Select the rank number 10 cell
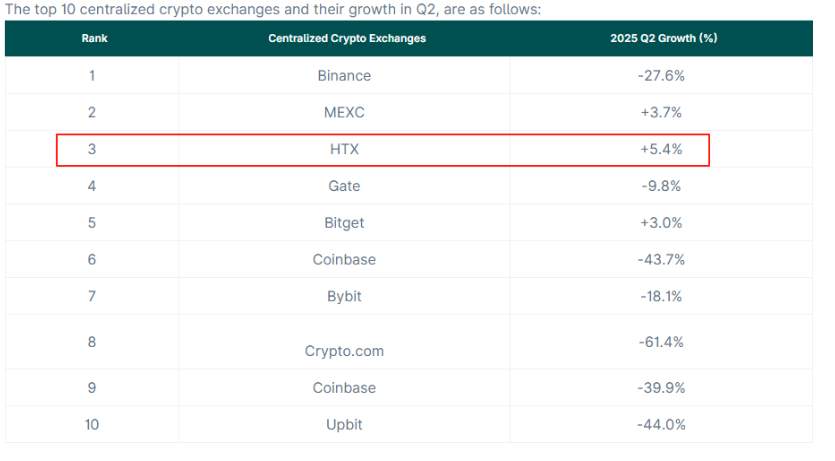 tap(92, 425)
